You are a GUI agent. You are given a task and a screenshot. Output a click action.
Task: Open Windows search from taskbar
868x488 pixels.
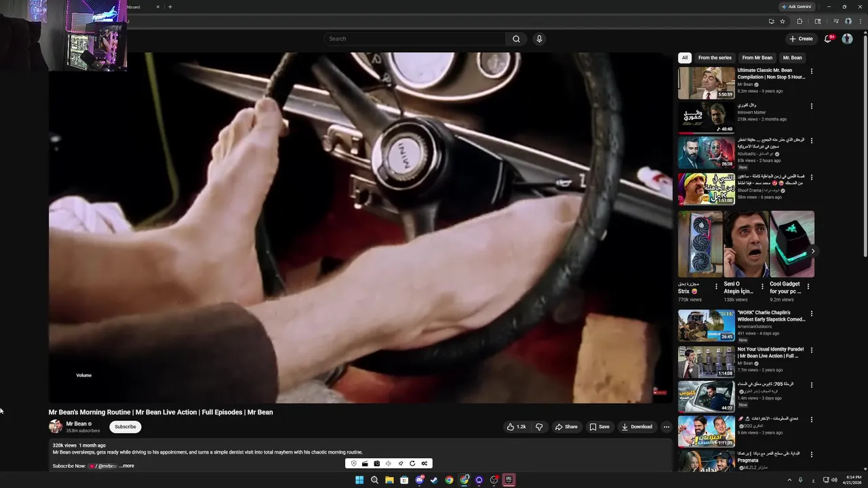(x=374, y=480)
